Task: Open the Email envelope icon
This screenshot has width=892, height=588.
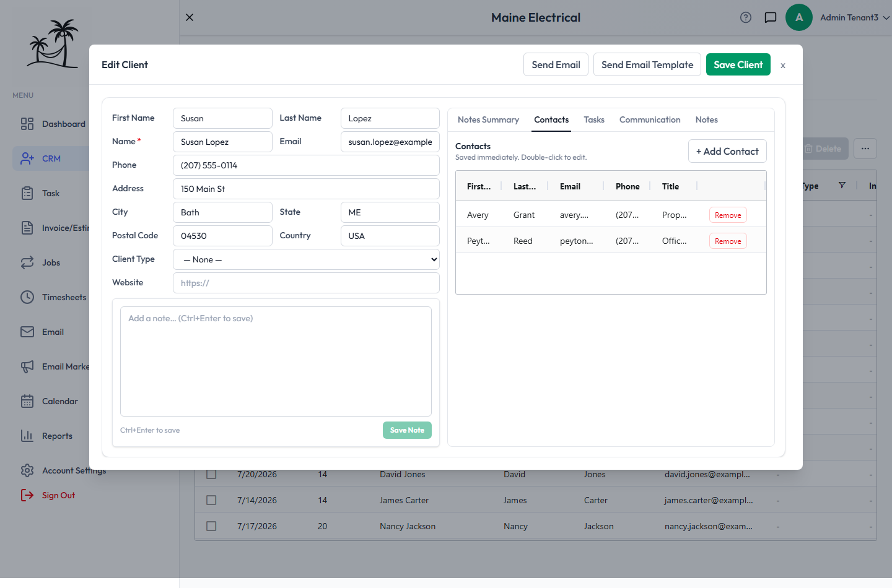Action: [x=27, y=332]
